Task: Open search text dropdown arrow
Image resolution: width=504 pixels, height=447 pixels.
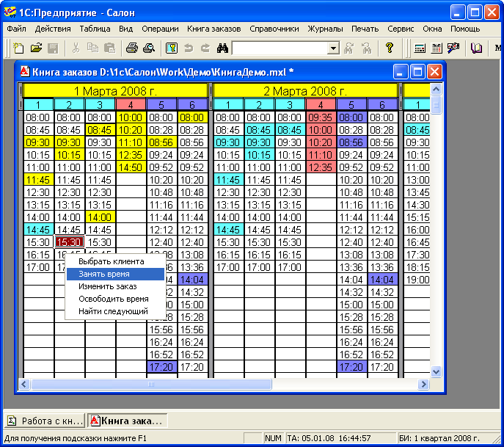Action: click(x=333, y=48)
